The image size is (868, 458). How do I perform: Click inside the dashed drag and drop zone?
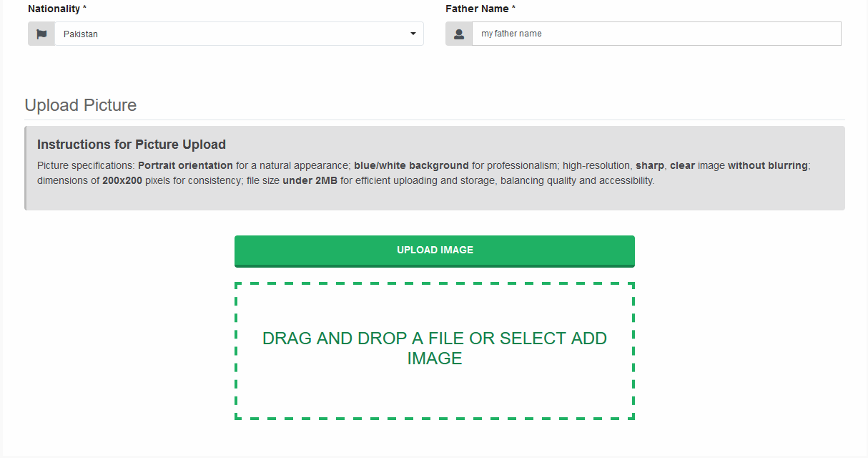[x=434, y=394]
